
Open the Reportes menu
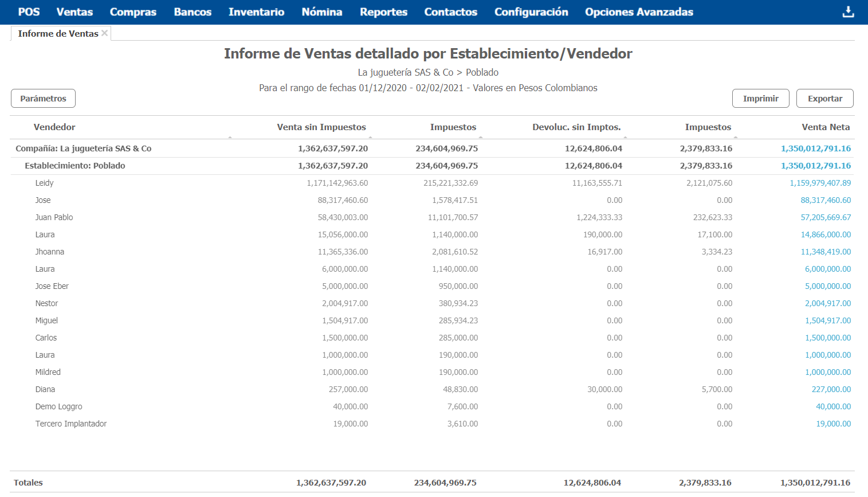(x=383, y=12)
